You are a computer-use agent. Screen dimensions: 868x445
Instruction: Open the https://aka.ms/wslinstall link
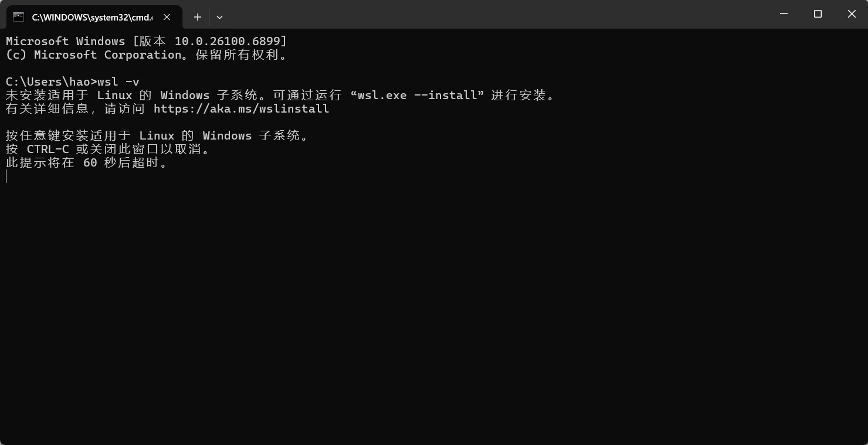coord(241,108)
